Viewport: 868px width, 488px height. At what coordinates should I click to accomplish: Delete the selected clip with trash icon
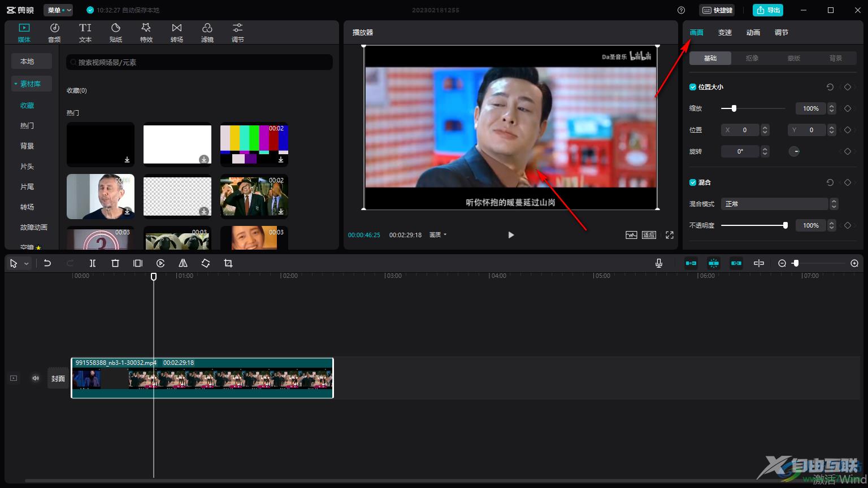coord(115,263)
